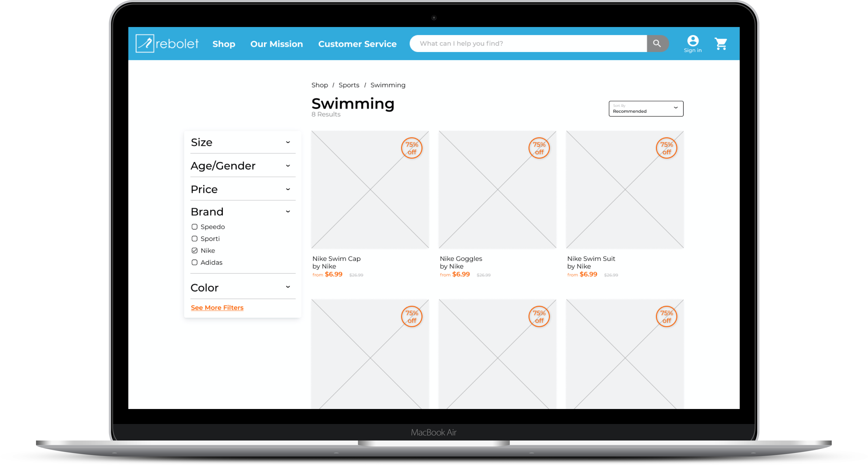The height and width of the screenshot is (465, 868).
Task: Expand the Color filter dropdown
Action: [x=290, y=287]
